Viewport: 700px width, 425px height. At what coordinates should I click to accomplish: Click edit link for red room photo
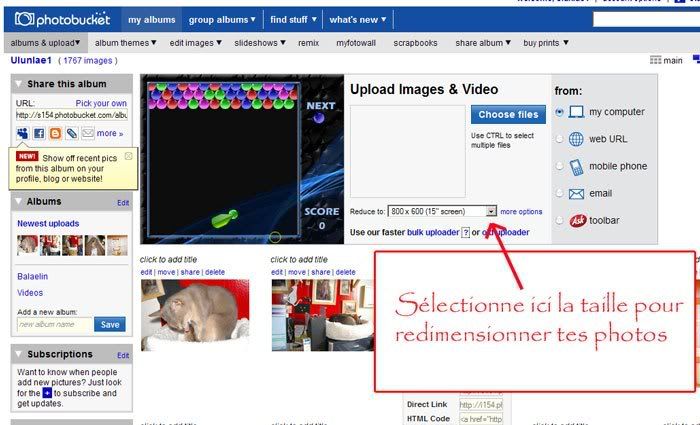click(277, 272)
